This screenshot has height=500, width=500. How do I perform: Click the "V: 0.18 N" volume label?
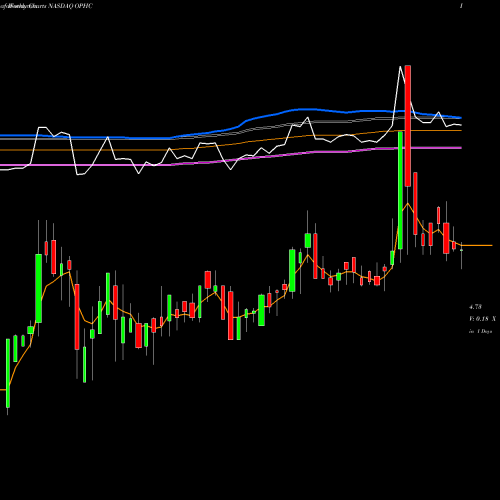click(x=482, y=319)
